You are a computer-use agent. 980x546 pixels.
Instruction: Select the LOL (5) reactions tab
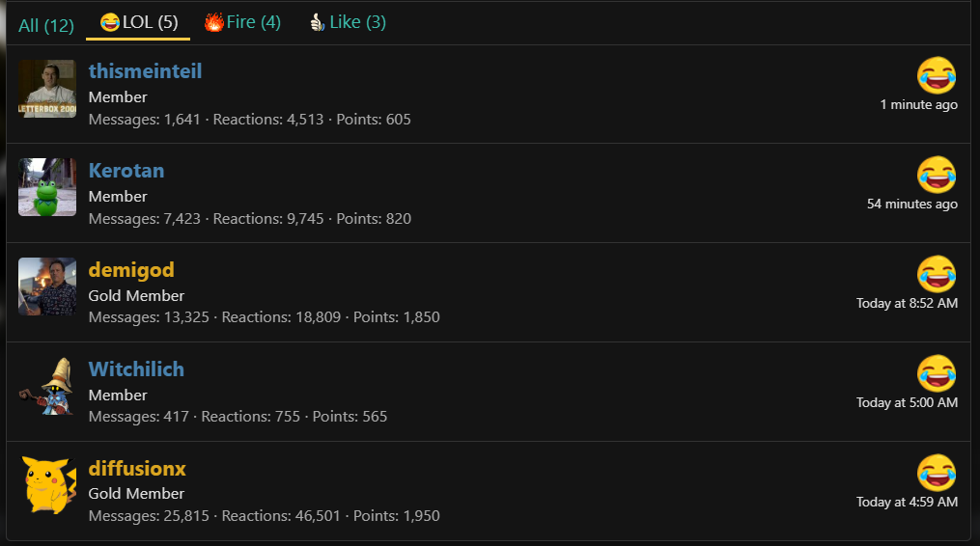pyautogui.click(x=139, y=22)
